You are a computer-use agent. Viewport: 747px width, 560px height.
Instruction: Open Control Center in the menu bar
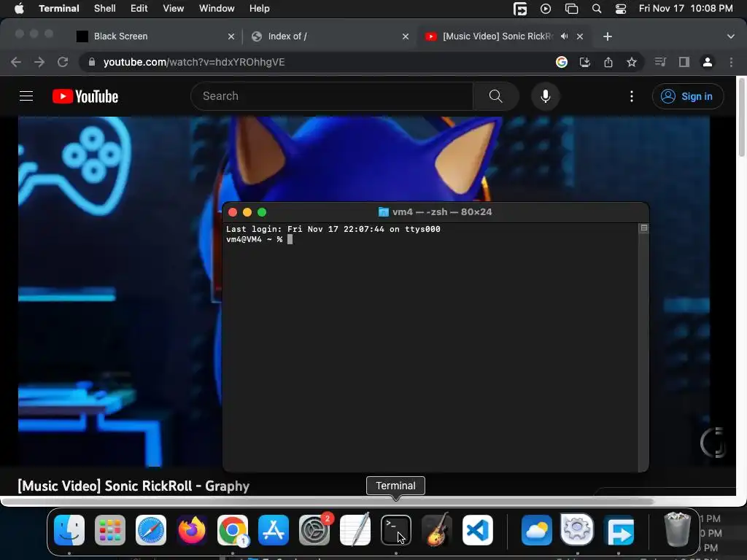coord(621,9)
